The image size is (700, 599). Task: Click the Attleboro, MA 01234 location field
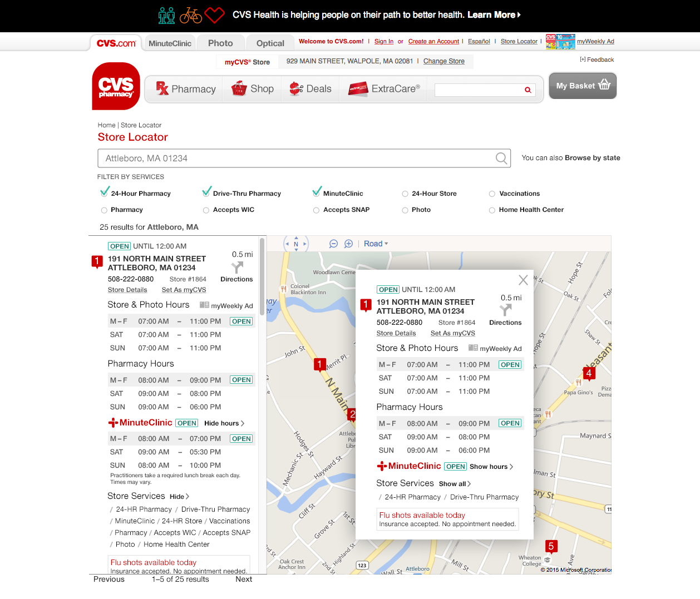(304, 159)
